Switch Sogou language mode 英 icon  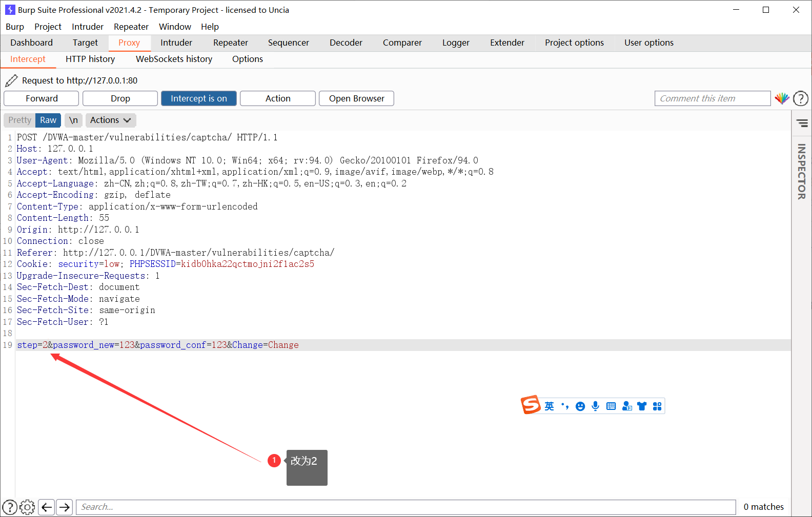pyautogui.click(x=549, y=406)
